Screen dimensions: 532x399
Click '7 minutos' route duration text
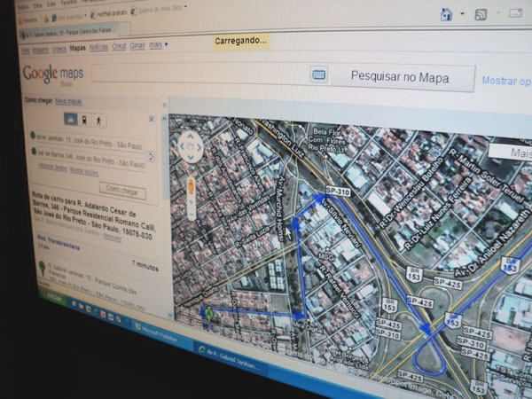tap(145, 265)
